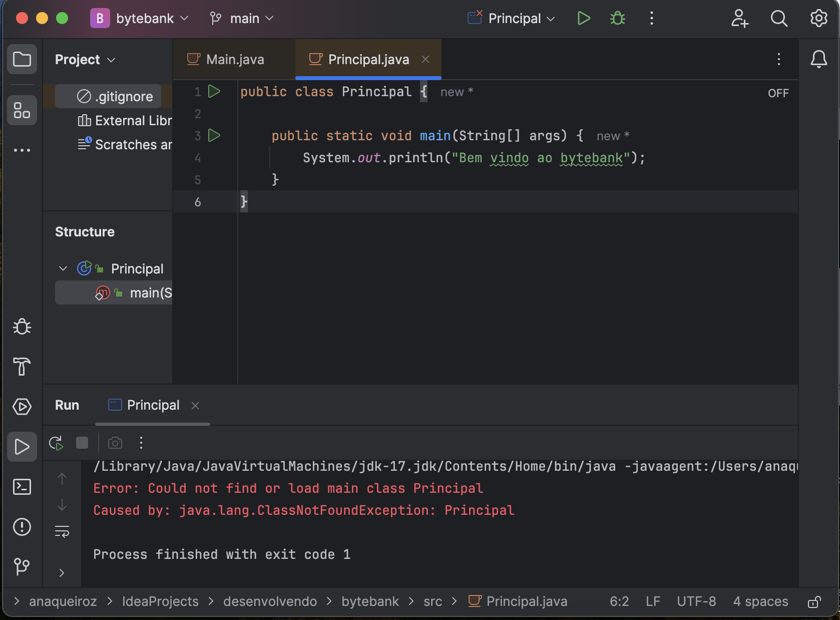
Task: Click the UTF-8 encoding in status bar
Action: (x=696, y=601)
